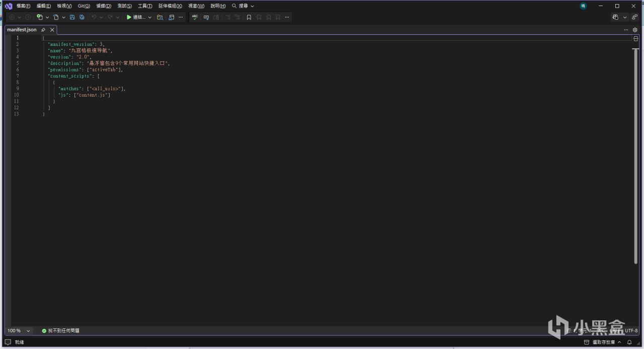Expand the undo history dropdown
644x349 pixels.
pos(101,17)
